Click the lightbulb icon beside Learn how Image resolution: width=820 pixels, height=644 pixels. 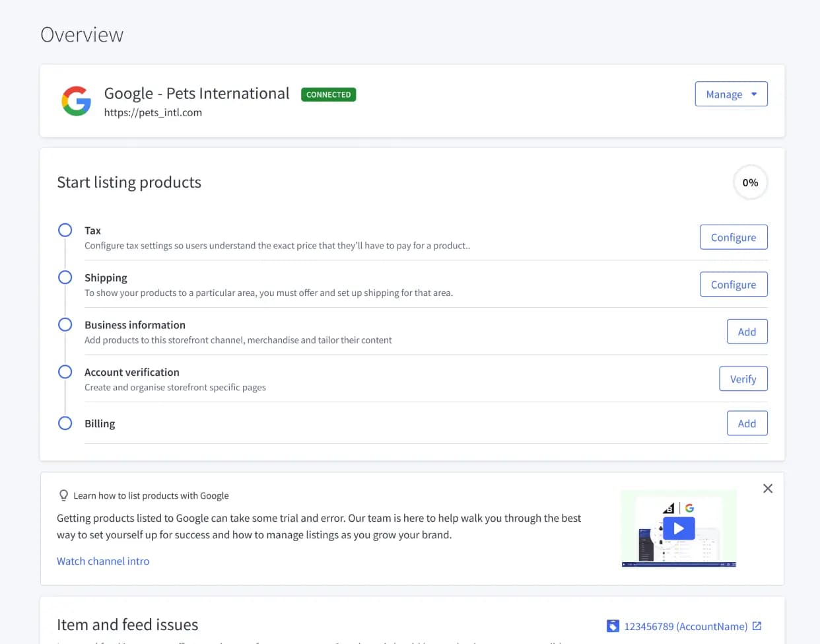[x=63, y=495]
